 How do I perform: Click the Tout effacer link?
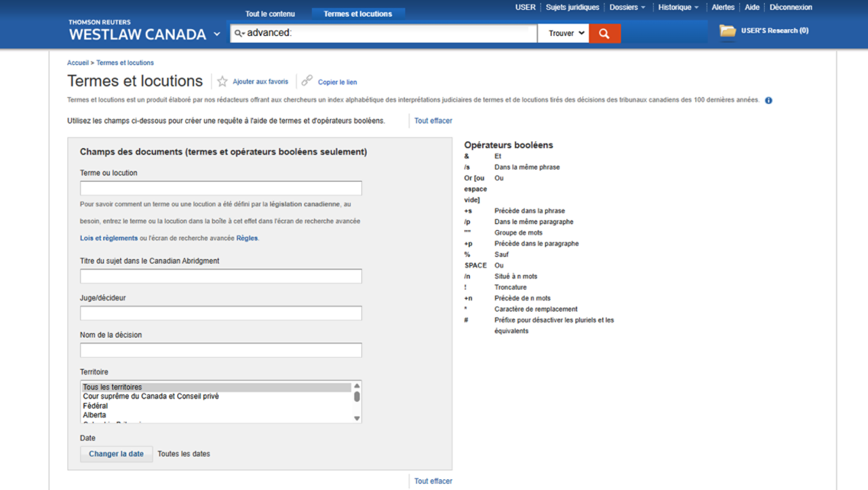(433, 120)
